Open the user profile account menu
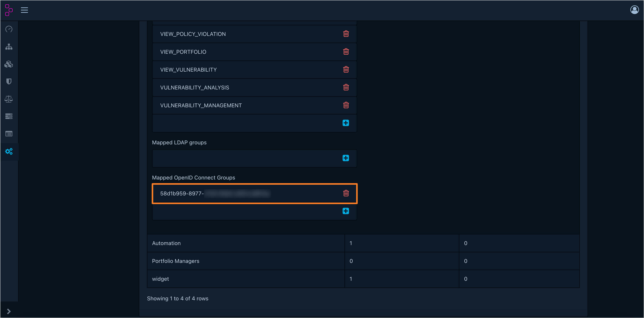This screenshot has height=318, width=644. [634, 10]
